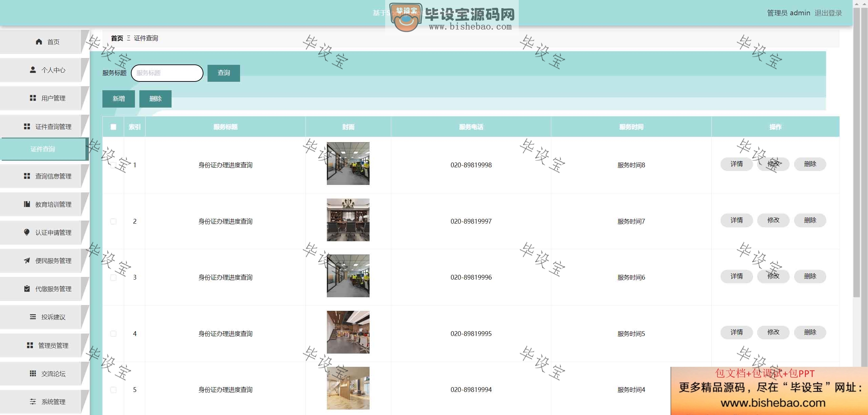Image resolution: width=868 pixels, height=415 pixels.
Task: Click the 新增 button
Action: [x=119, y=99]
